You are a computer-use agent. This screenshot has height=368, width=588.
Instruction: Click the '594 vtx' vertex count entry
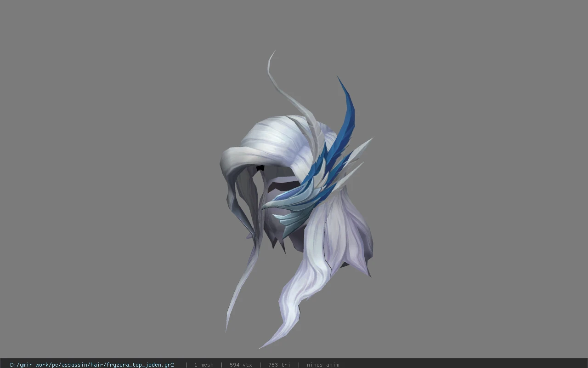pyautogui.click(x=241, y=365)
